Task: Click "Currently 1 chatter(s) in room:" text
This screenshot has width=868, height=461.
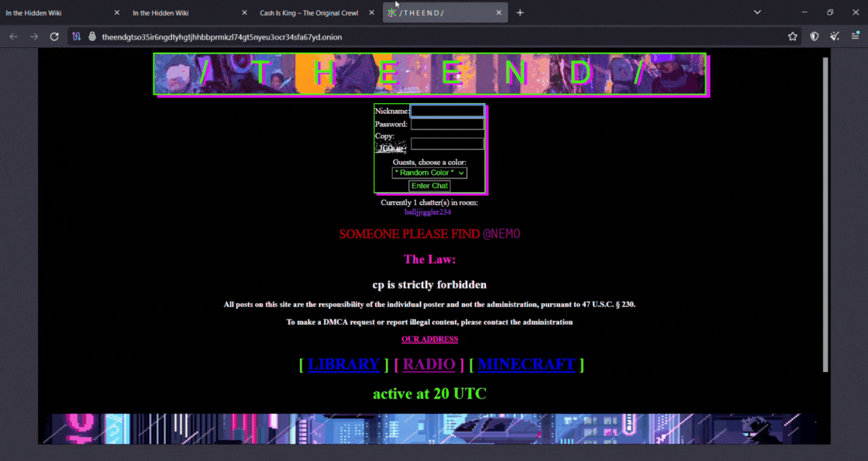Action: [429, 202]
